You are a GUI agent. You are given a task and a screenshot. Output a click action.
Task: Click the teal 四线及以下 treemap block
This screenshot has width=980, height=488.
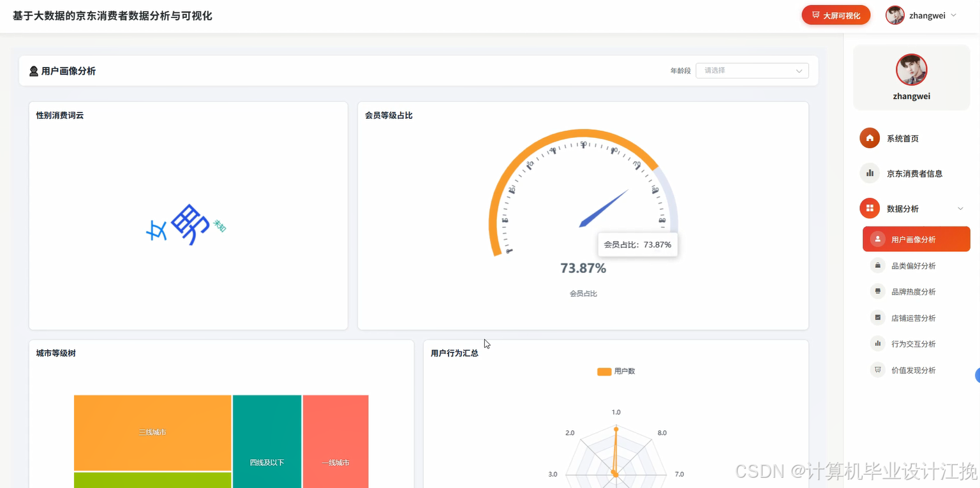(267, 441)
